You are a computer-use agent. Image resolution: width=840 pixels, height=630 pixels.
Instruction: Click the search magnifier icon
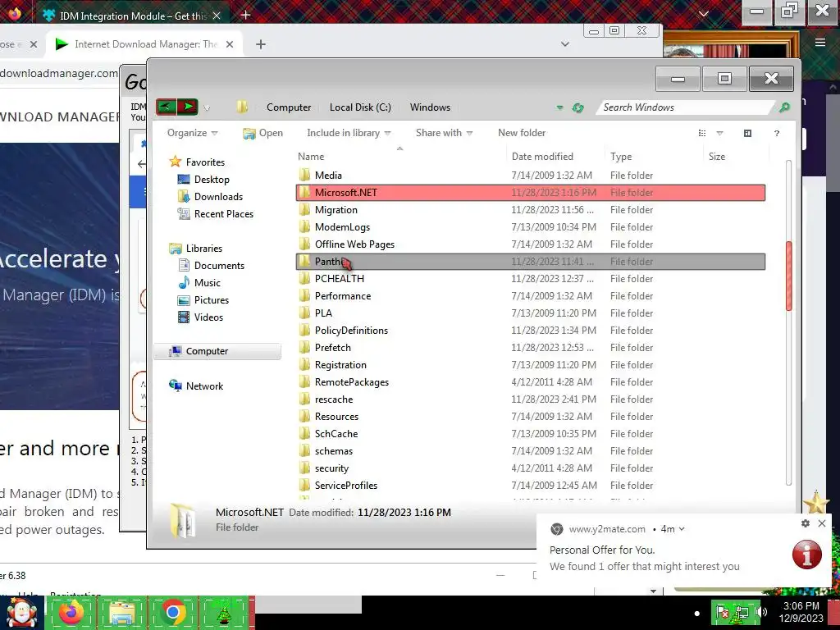click(x=784, y=107)
